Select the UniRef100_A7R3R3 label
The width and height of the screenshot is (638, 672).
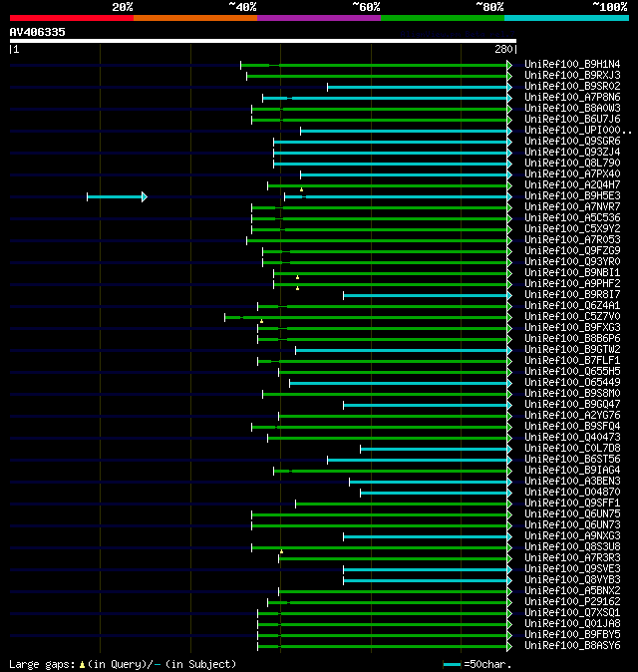pyautogui.click(x=572, y=558)
